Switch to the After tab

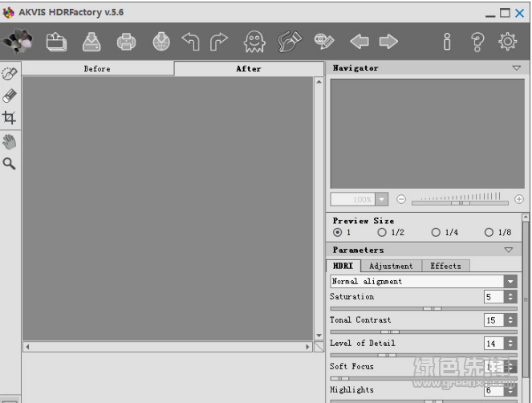[x=249, y=68]
